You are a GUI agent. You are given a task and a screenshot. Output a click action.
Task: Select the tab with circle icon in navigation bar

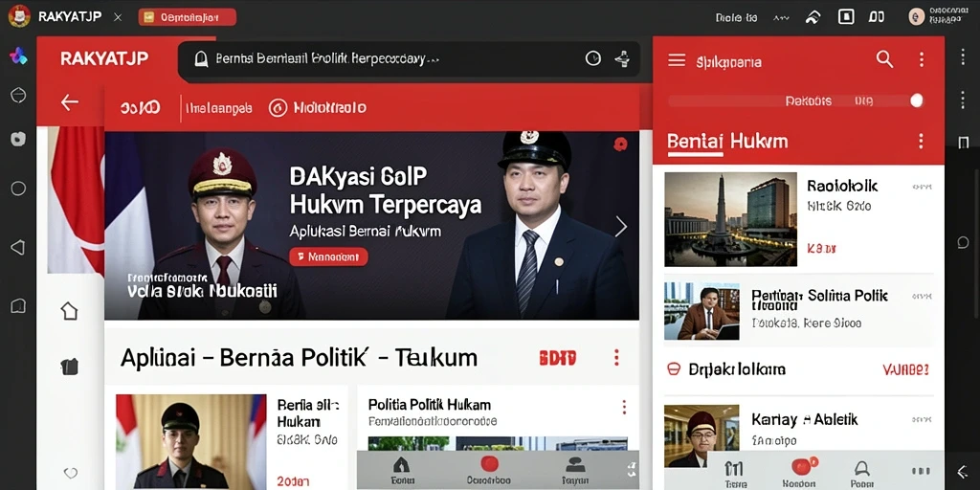(318, 107)
